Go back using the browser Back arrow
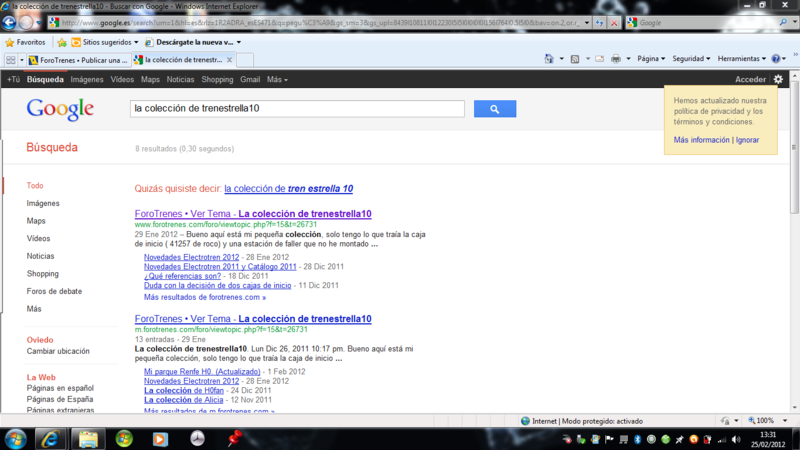This screenshot has height=450, width=800. point(9,22)
